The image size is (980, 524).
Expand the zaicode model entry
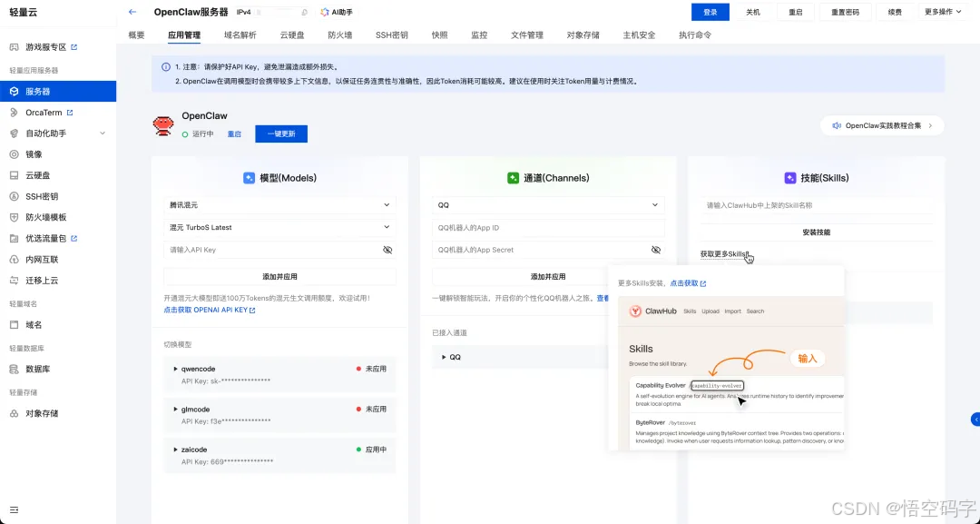(176, 450)
